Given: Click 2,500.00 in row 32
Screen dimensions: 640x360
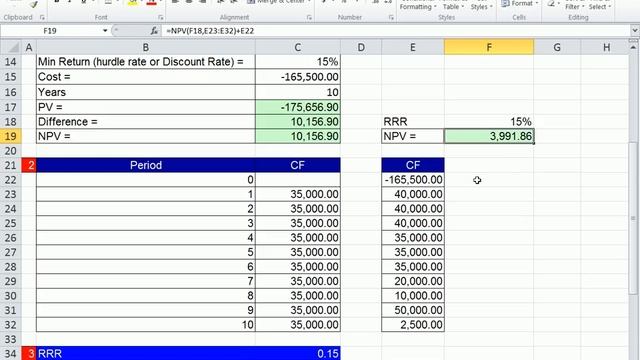Looking at the screenshot, I should 413,324.
